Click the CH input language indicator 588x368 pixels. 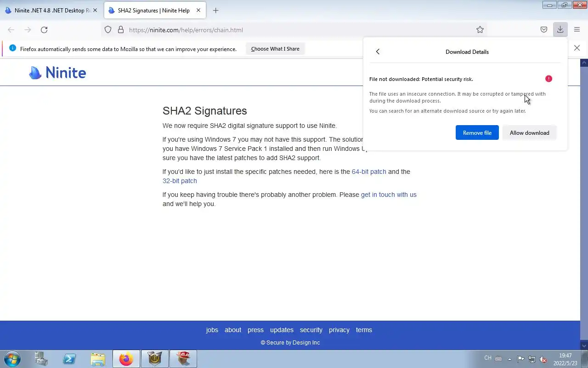click(x=488, y=358)
